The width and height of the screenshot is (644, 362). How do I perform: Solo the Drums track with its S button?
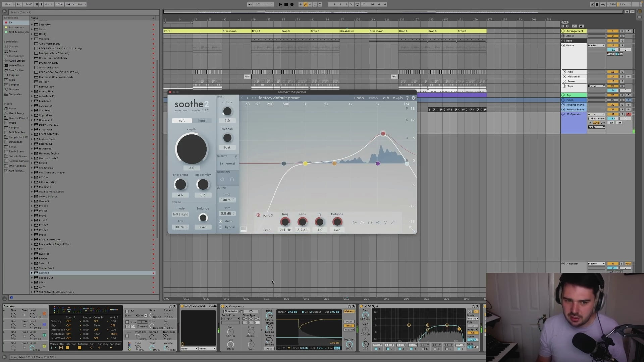click(622, 45)
